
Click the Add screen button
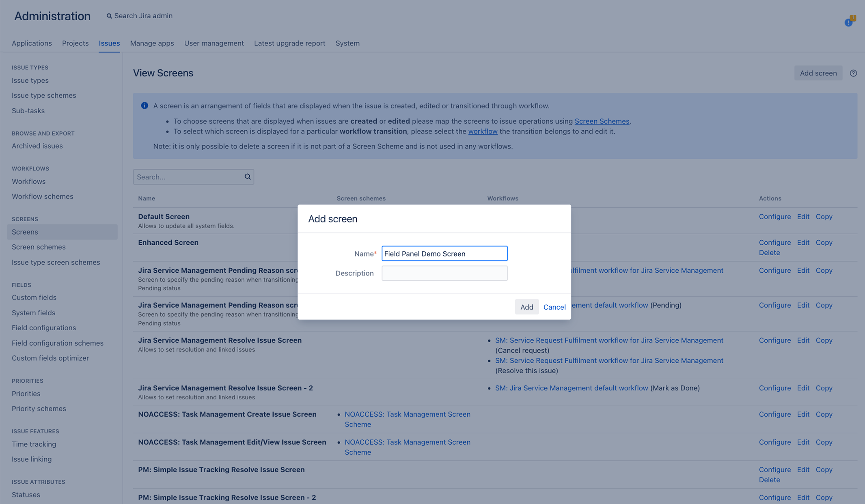818,73
